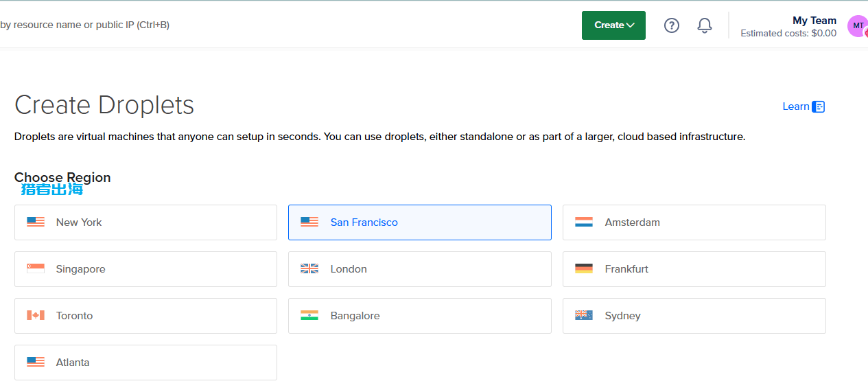This screenshot has height=390, width=868.
Task: Click the Netherlands flag beside Amsterdam
Action: click(584, 222)
